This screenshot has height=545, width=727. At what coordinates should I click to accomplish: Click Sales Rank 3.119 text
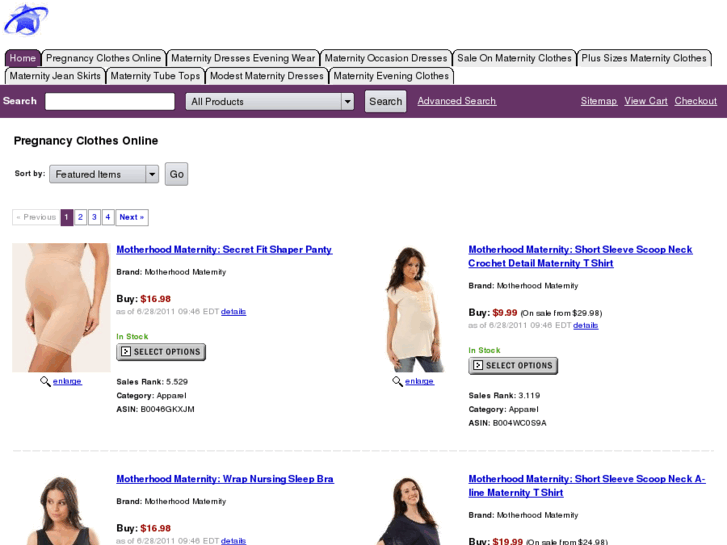(x=504, y=396)
